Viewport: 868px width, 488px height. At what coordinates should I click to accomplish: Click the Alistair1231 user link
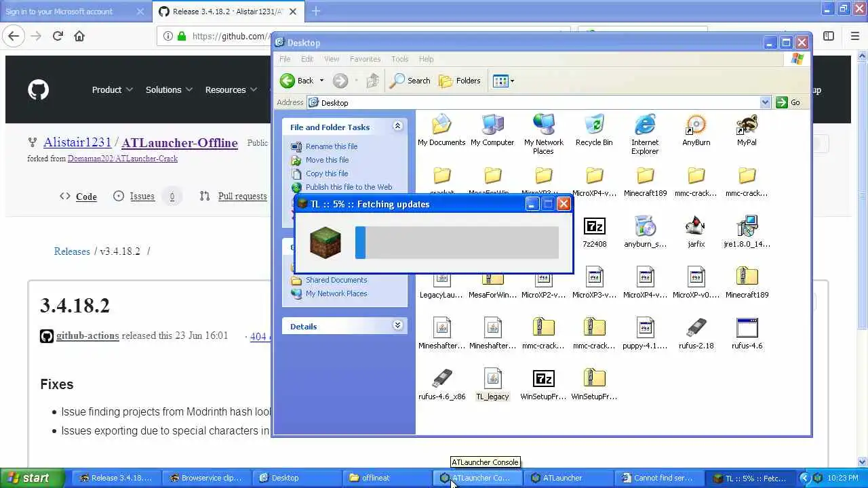tap(77, 142)
